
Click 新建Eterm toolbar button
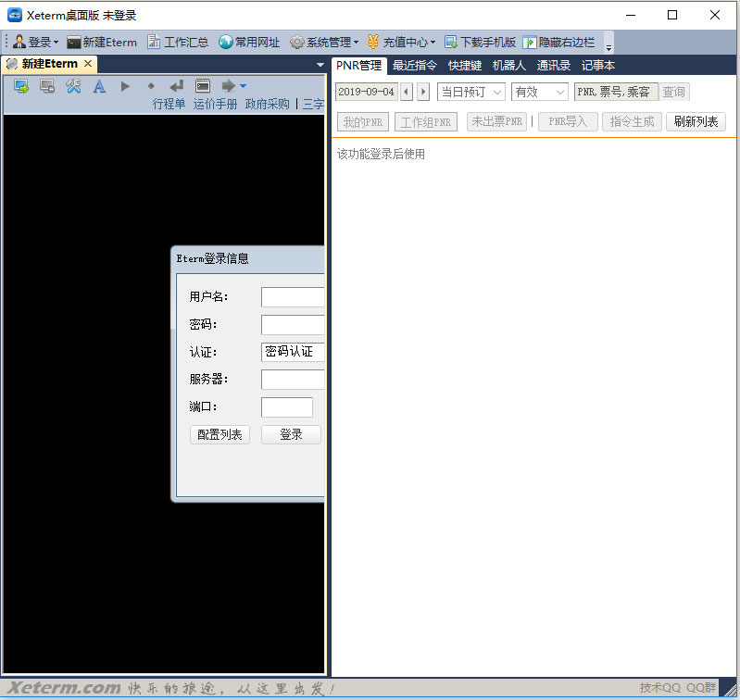click(x=102, y=42)
